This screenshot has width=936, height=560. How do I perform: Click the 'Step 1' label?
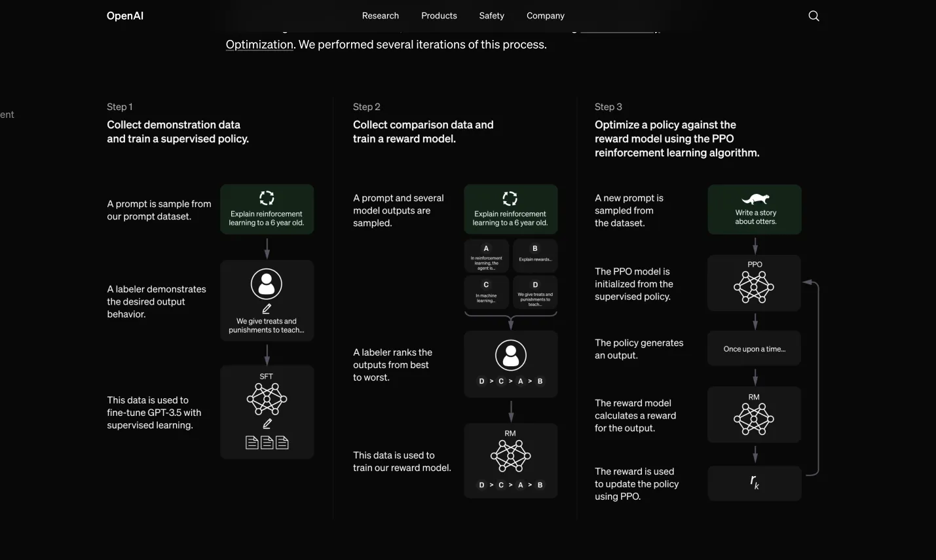120,107
